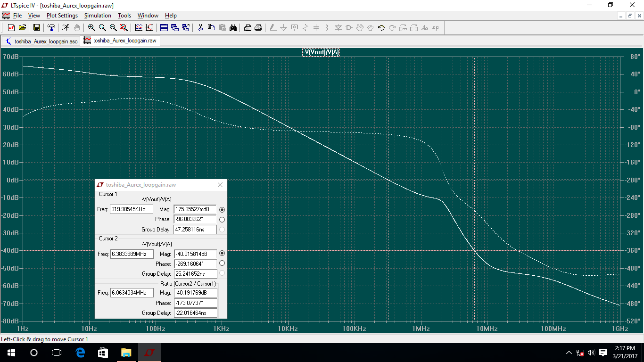The image size is (644, 362).
Task: Select Cursor 2 Group Delay radio button
Action: coord(222,273)
